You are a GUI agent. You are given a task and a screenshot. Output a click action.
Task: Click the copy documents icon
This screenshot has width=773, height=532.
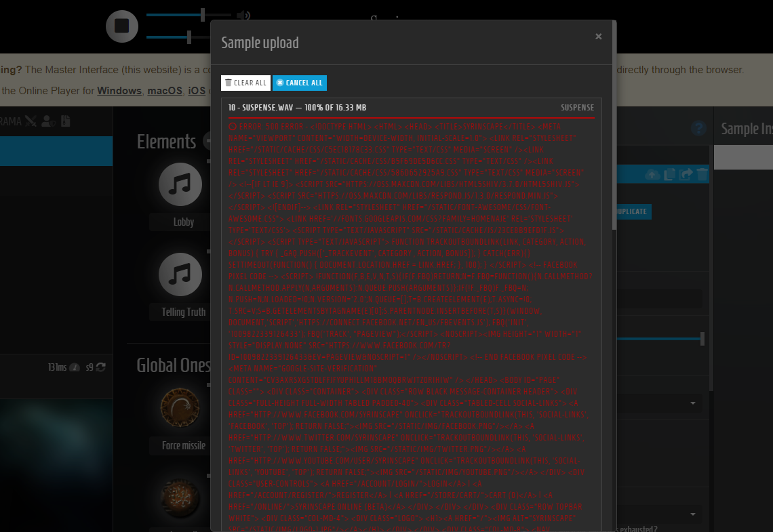click(669, 174)
